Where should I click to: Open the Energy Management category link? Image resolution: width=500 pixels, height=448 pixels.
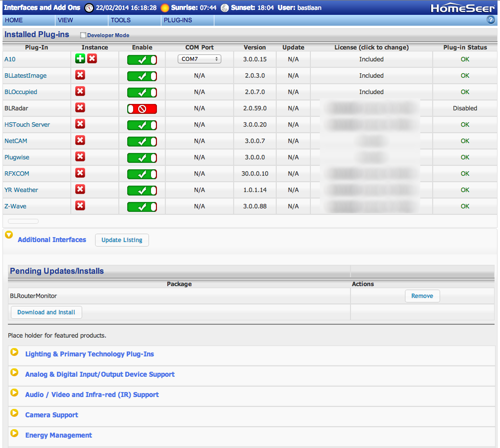tap(59, 435)
